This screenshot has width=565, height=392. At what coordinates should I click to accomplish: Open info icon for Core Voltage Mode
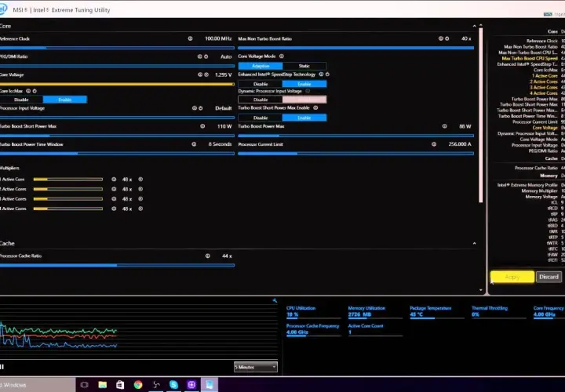click(x=282, y=56)
